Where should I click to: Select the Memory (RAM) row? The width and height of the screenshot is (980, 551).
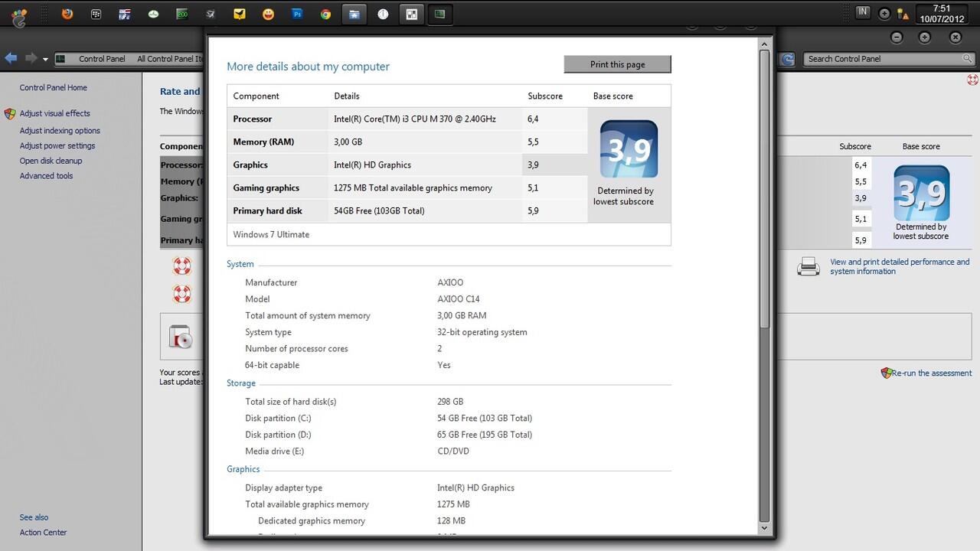point(407,142)
